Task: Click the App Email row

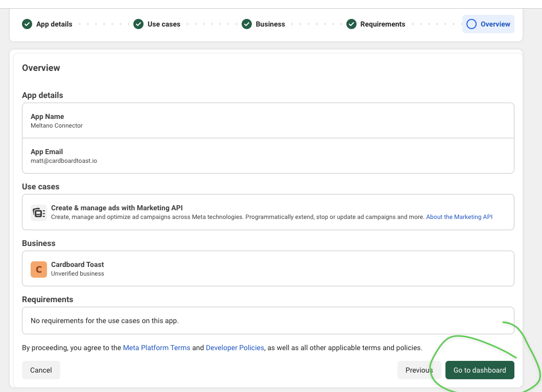Action: pos(268,156)
